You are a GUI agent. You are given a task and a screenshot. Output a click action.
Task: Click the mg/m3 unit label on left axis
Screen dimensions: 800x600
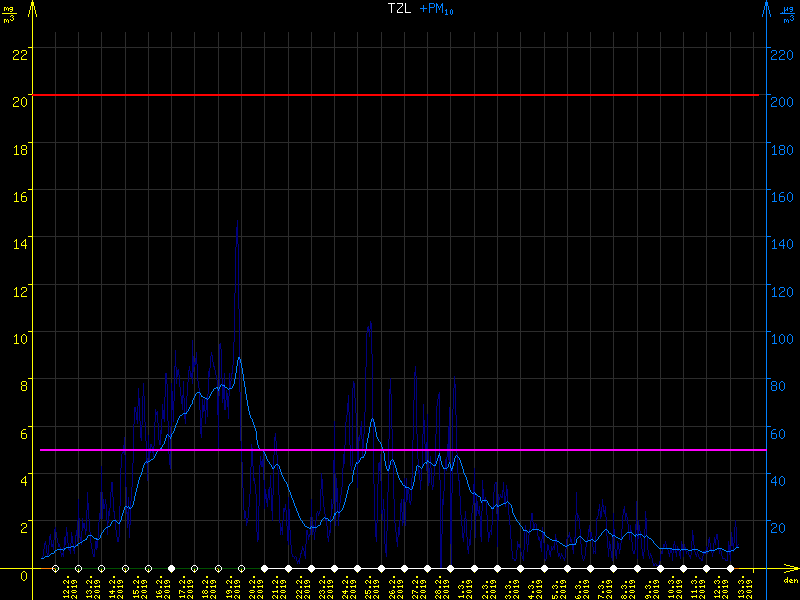10,14
